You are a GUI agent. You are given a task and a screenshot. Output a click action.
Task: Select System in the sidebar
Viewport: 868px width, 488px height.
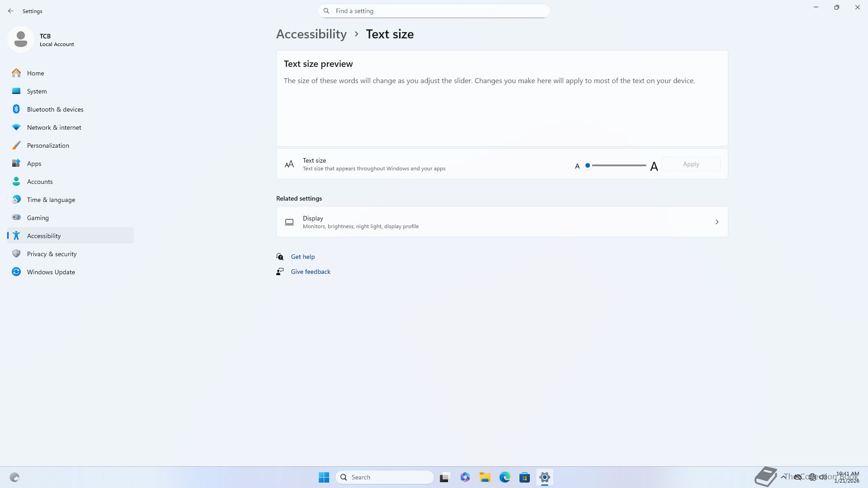click(x=37, y=91)
